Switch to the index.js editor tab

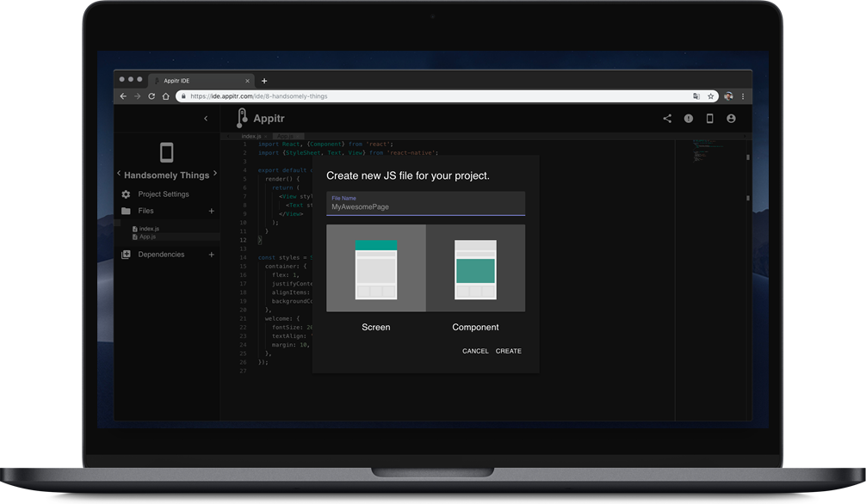251,137
